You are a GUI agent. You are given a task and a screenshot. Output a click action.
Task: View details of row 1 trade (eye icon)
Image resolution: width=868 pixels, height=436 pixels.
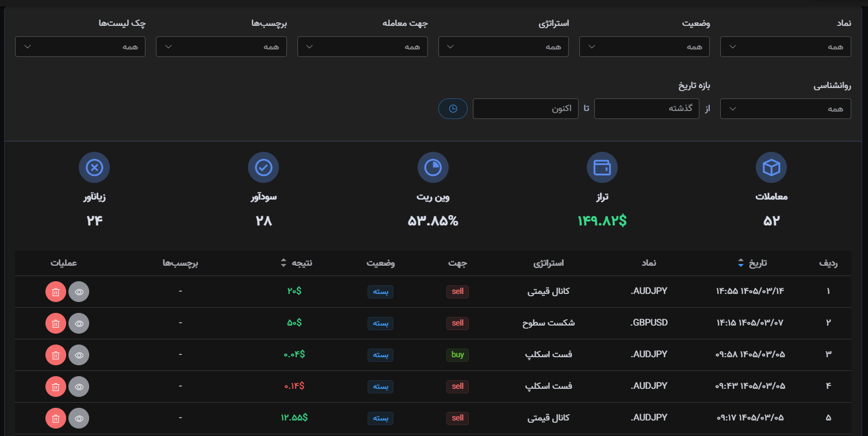pyautogui.click(x=79, y=292)
